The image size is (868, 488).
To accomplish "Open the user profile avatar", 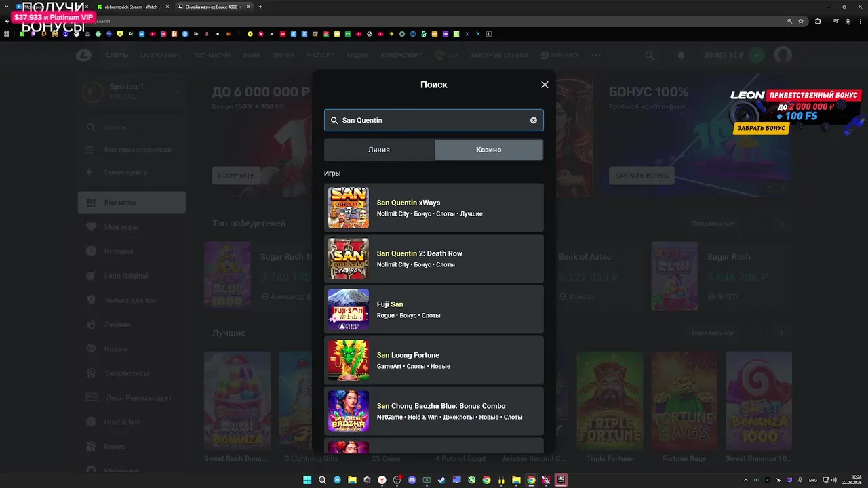I will click(783, 56).
